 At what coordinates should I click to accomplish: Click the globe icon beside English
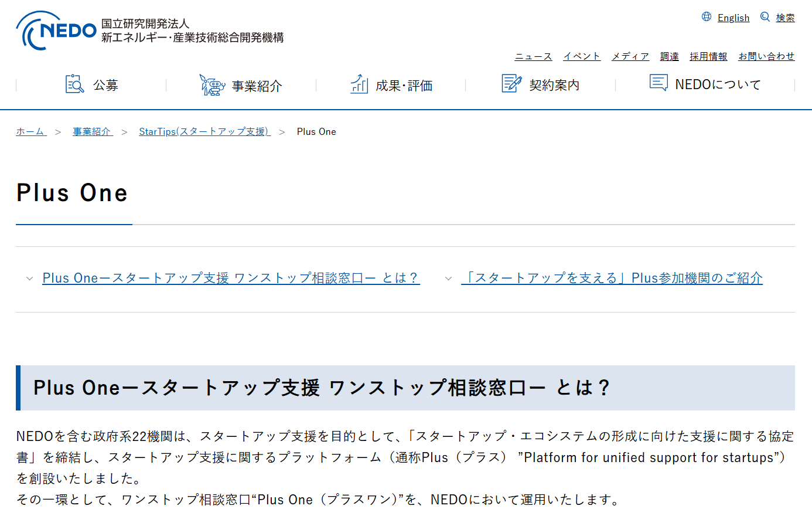707,17
